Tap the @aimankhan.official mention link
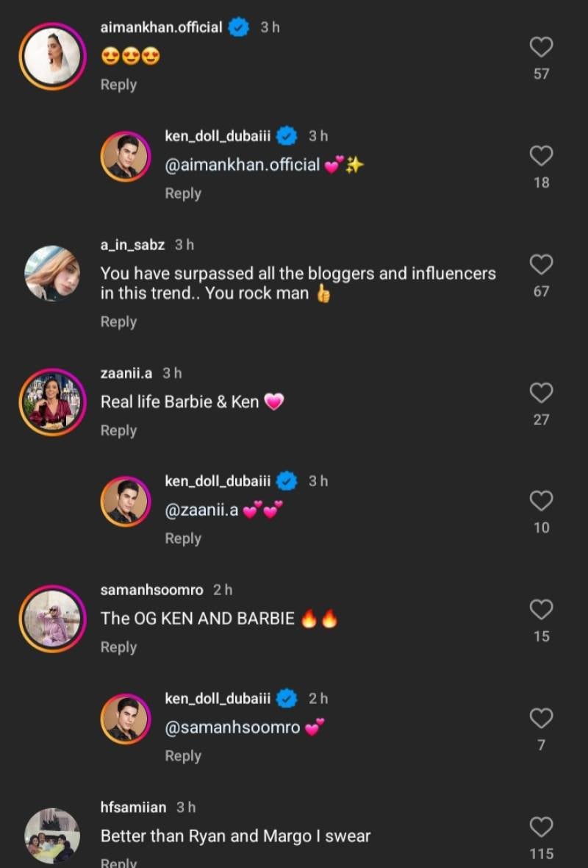 tap(242, 165)
